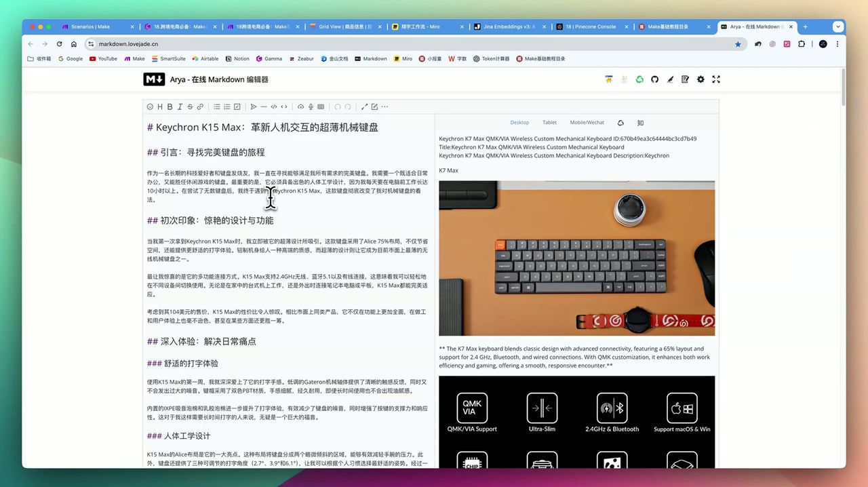
Task: Apply strikethrough formatting
Action: tap(190, 106)
